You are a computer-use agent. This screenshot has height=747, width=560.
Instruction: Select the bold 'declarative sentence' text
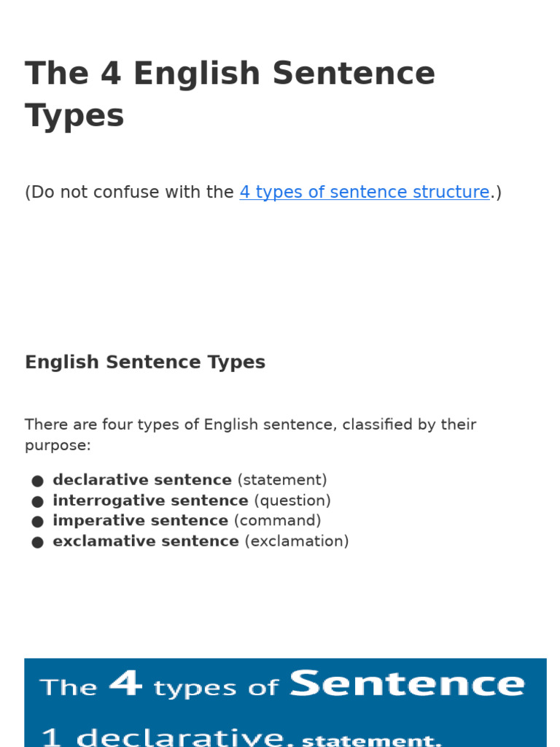pyautogui.click(x=142, y=480)
